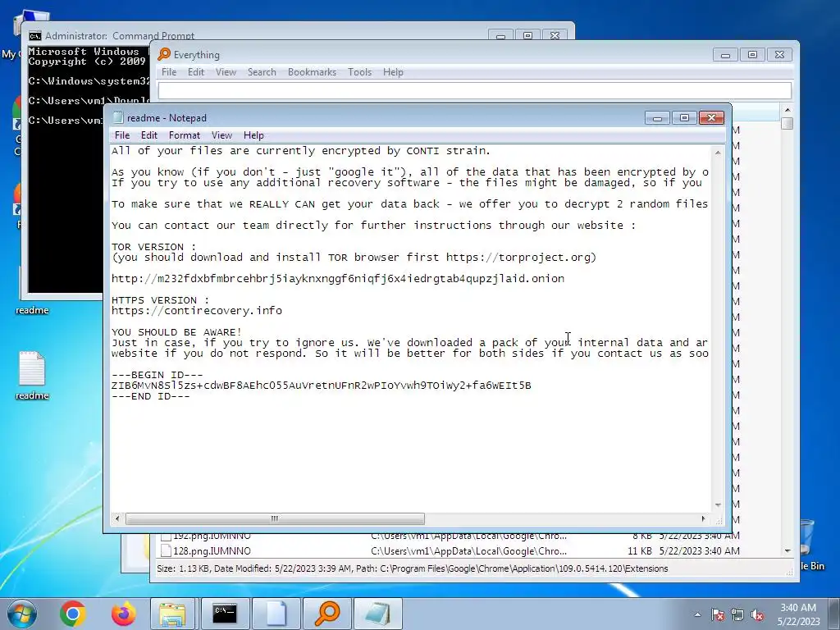Click the "YOU SHOULD BE AWARE!" line
Image resolution: width=840 pixels, height=630 pixels.
click(x=176, y=332)
